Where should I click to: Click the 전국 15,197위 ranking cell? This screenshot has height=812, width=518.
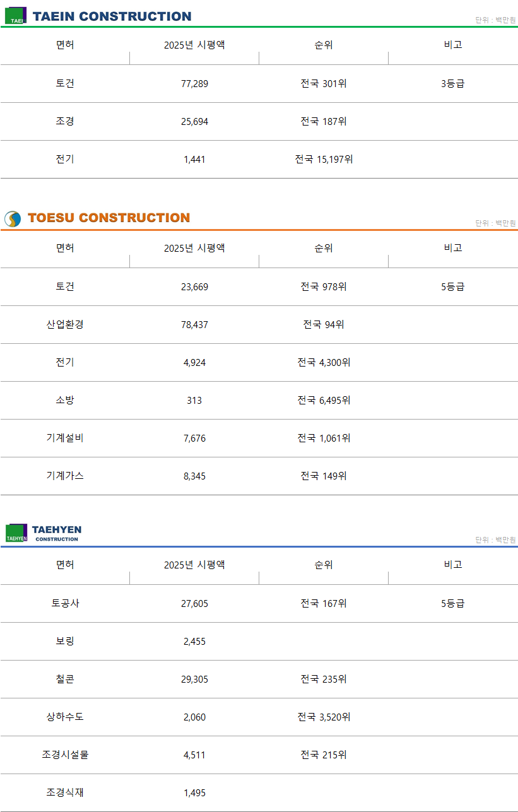(x=324, y=159)
